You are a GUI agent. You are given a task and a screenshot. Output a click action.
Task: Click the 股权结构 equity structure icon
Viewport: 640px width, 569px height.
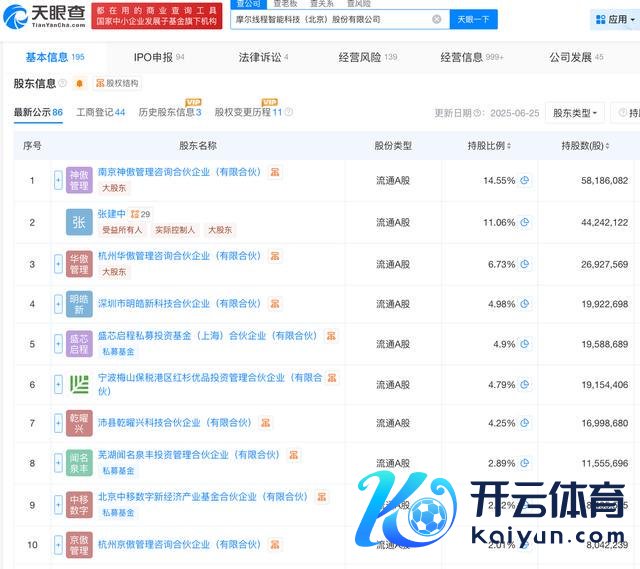click(117, 84)
